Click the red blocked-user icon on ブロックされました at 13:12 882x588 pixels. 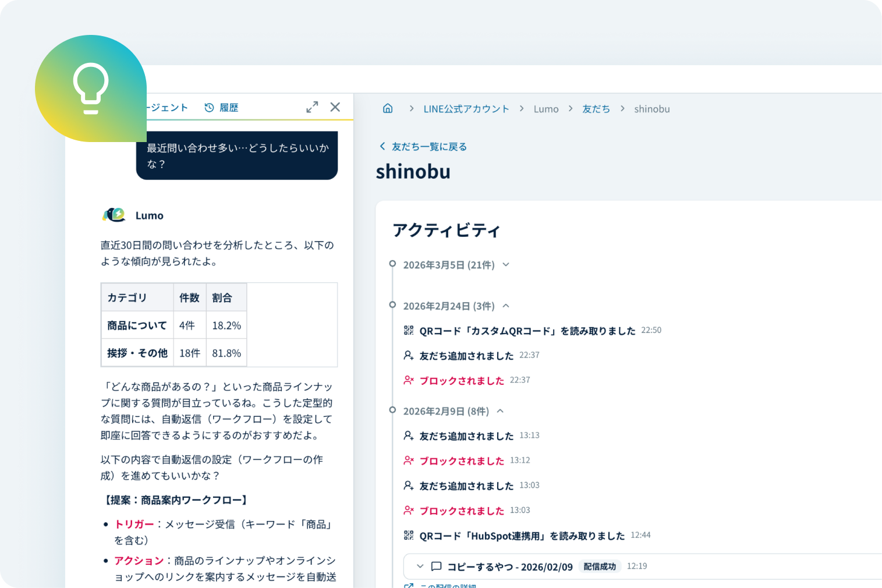point(408,460)
